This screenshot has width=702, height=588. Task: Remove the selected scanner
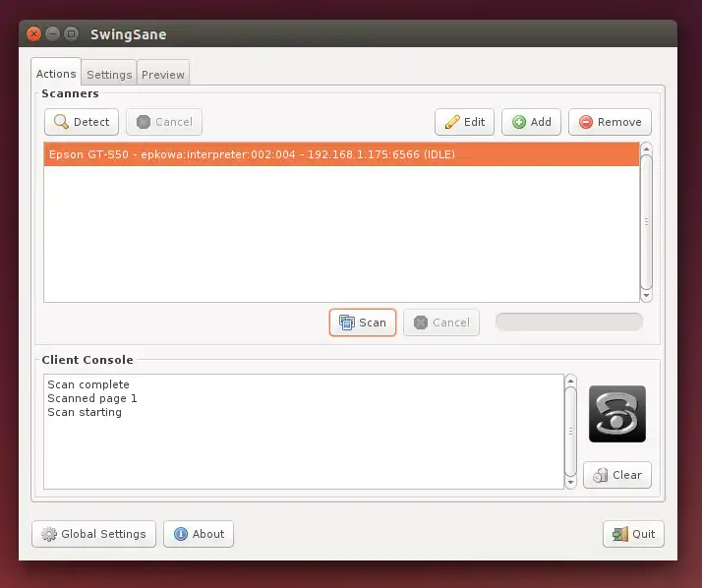point(610,122)
